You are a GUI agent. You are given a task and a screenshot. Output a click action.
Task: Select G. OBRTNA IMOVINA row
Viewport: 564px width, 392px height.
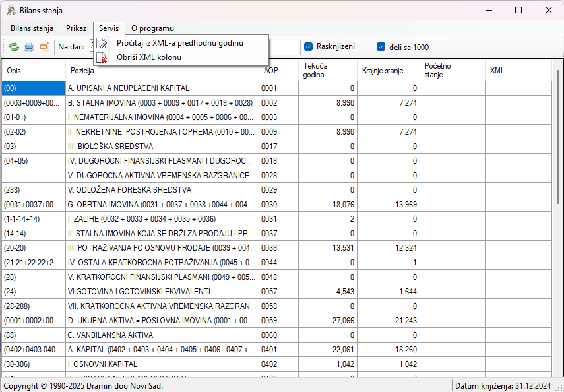point(276,205)
